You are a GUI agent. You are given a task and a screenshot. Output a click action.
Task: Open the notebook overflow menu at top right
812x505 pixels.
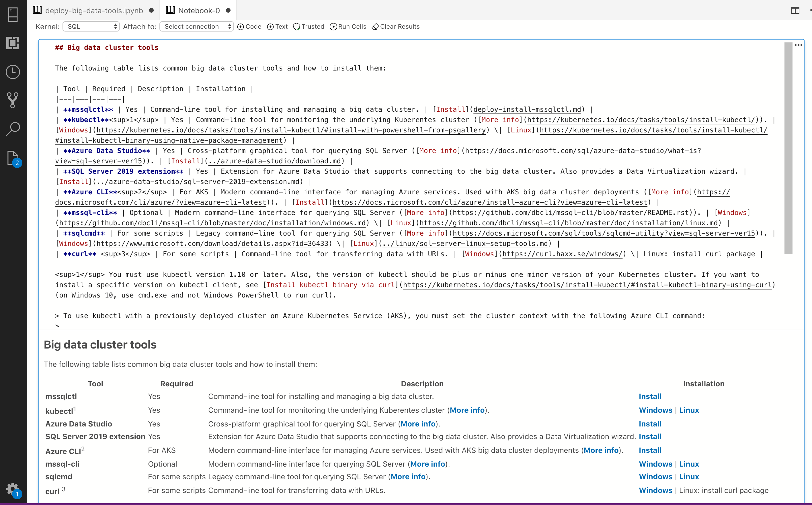[x=809, y=10]
